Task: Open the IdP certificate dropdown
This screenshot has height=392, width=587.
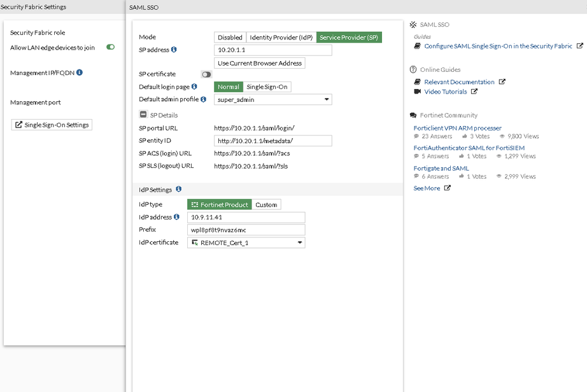Action: pyautogui.click(x=246, y=242)
